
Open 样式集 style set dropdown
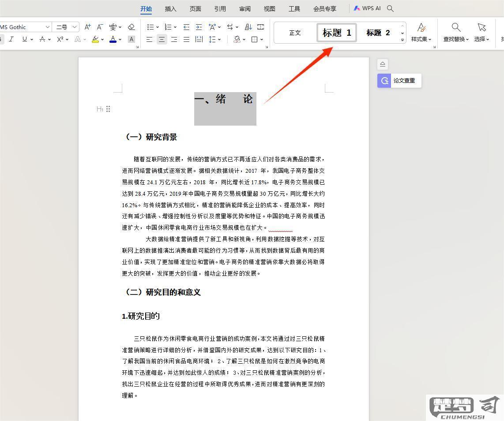421,33
